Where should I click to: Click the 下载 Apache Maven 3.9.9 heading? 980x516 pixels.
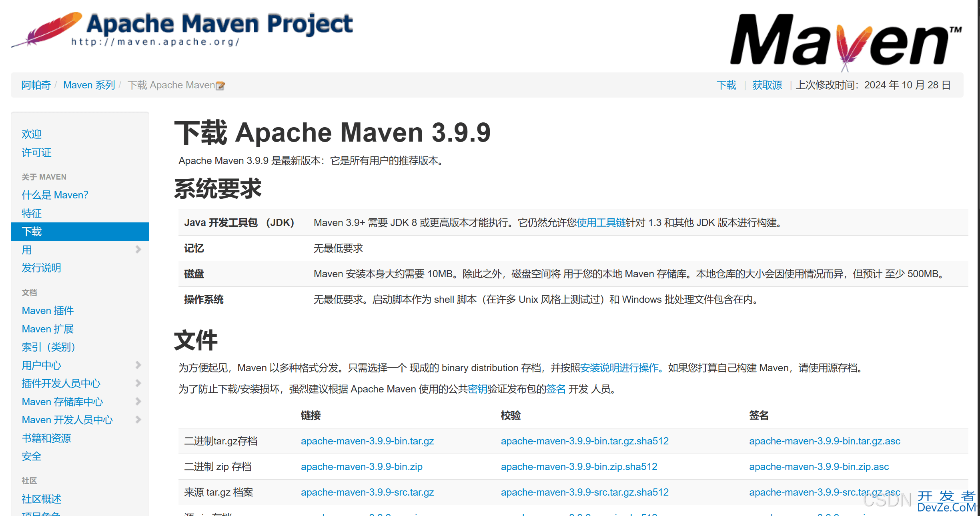click(333, 132)
